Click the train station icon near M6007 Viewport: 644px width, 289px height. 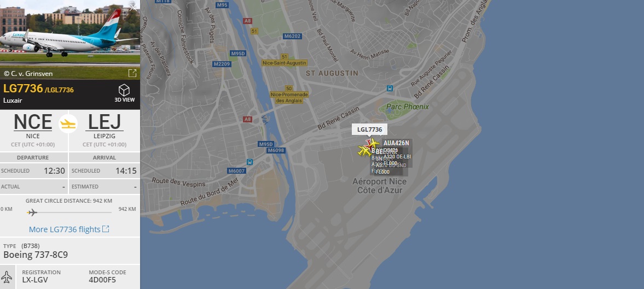click(x=250, y=162)
